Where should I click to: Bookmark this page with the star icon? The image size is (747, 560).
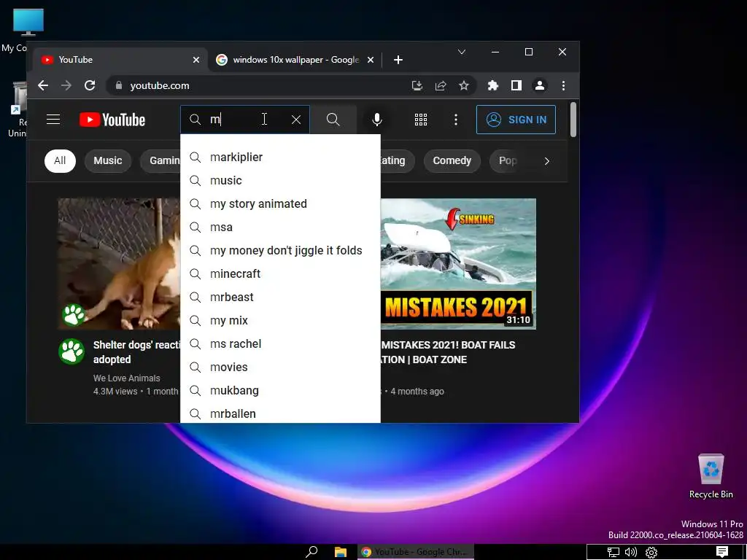click(x=463, y=86)
